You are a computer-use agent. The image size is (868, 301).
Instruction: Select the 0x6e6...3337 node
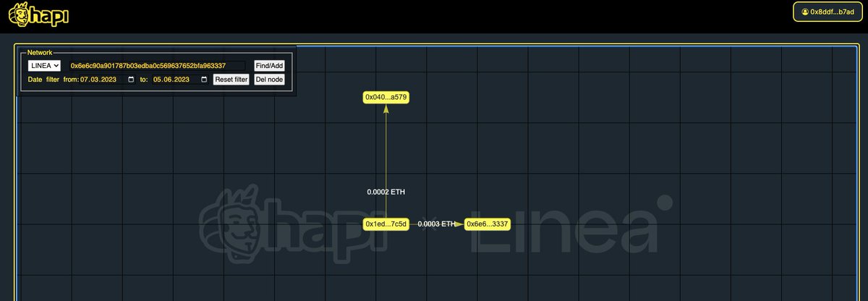coord(488,224)
